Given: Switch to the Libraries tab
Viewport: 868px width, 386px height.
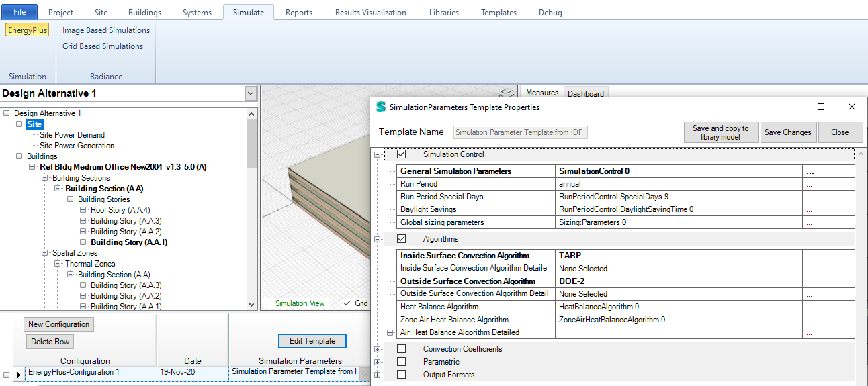Looking at the screenshot, I should [444, 12].
